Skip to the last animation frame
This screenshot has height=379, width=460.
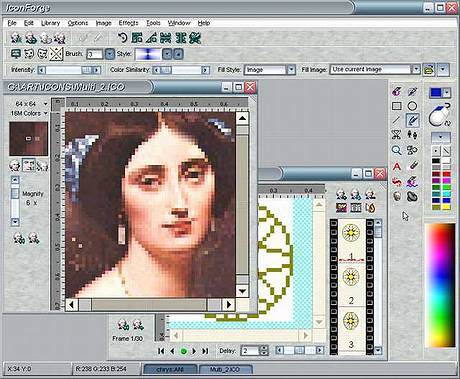point(205,351)
